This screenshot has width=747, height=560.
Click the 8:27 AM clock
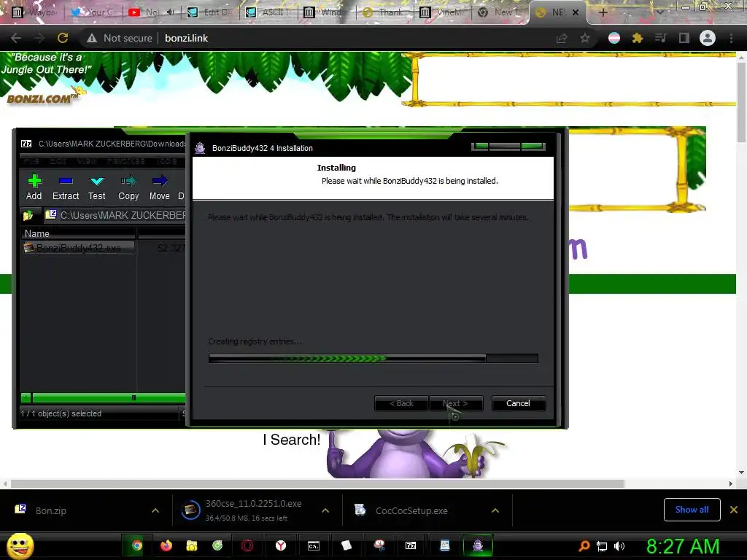tap(683, 546)
